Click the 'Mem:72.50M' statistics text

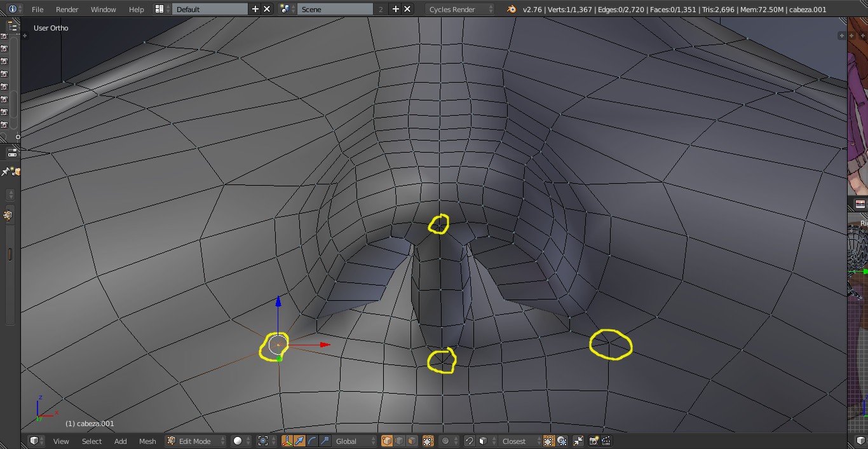pos(762,10)
